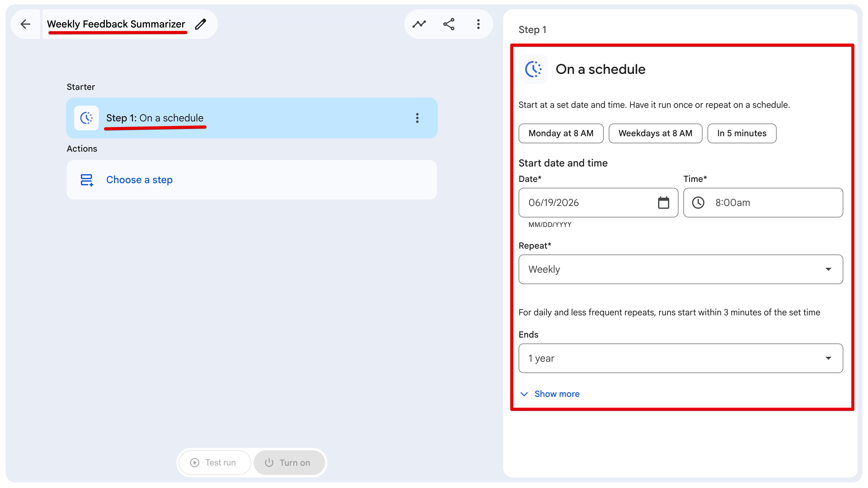This screenshot has width=868, height=488.
Task: Select Weekdays at 8 AM preset
Action: coord(655,133)
